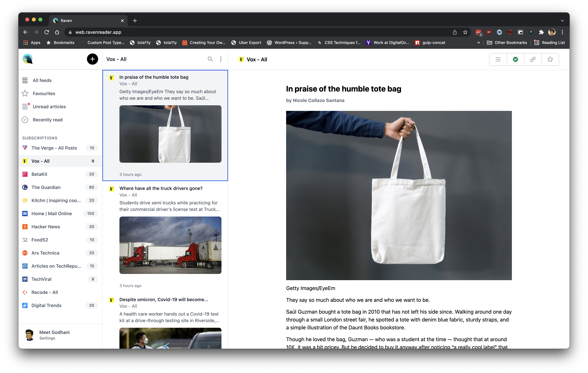Reload the page
Image resolution: width=588 pixels, height=373 pixels.
46,32
